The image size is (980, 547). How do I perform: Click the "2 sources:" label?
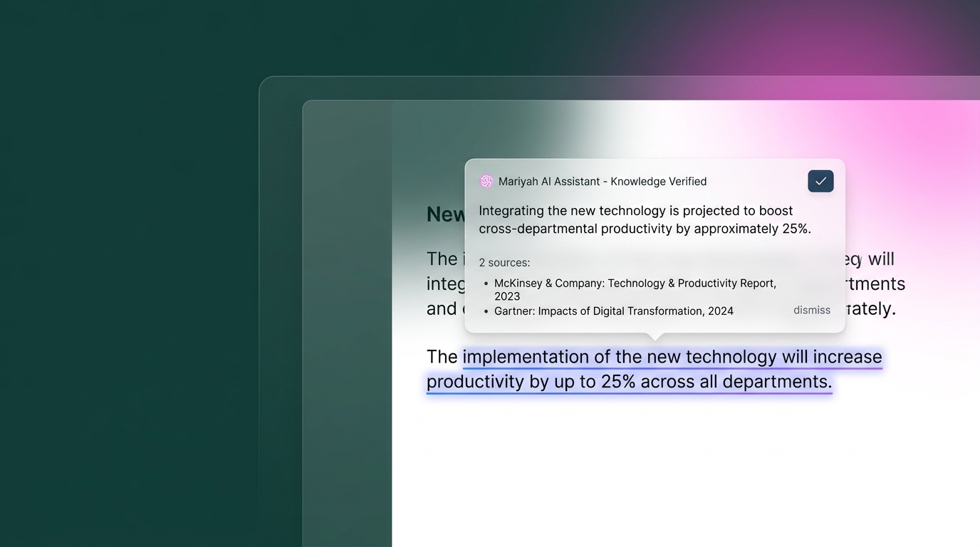click(x=504, y=263)
